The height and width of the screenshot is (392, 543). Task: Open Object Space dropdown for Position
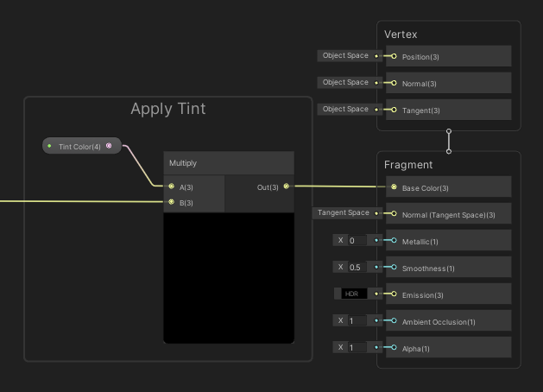pos(345,56)
